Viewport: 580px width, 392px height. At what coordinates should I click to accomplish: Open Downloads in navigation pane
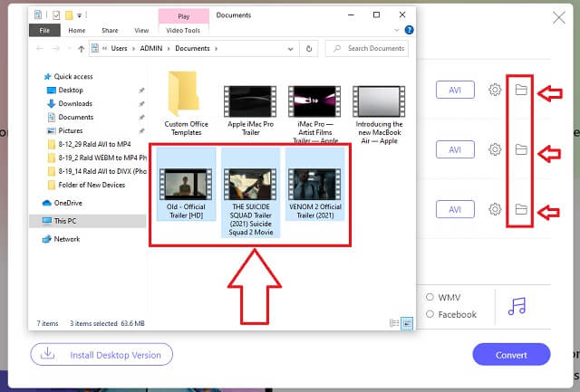point(75,103)
